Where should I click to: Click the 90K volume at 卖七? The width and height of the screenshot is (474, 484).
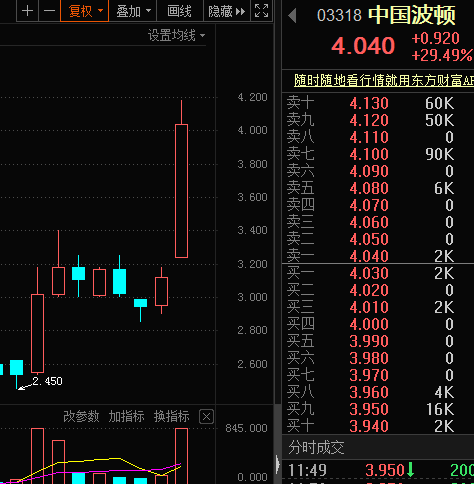(x=439, y=154)
